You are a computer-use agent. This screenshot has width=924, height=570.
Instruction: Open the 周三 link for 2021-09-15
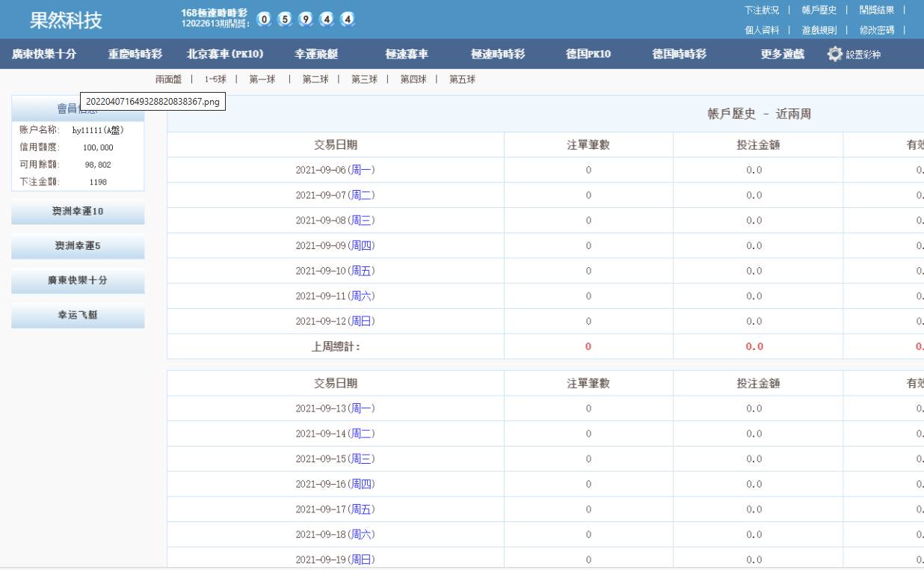point(362,459)
